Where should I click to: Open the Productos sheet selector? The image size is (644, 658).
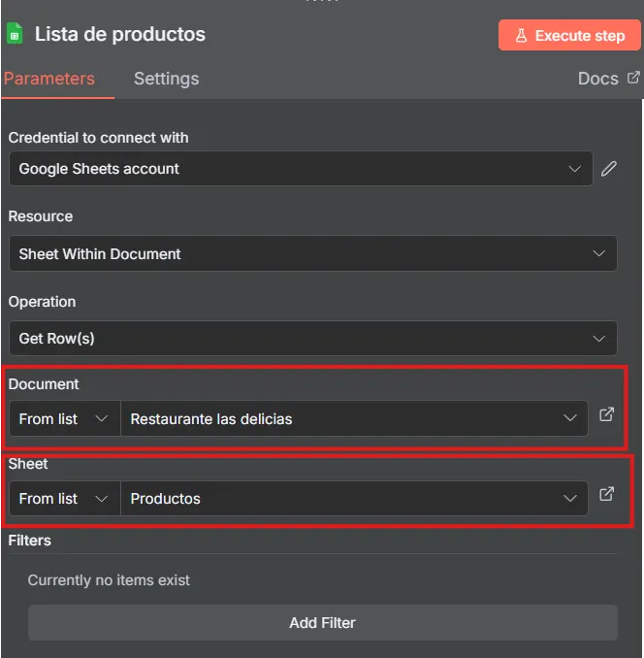(x=353, y=499)
